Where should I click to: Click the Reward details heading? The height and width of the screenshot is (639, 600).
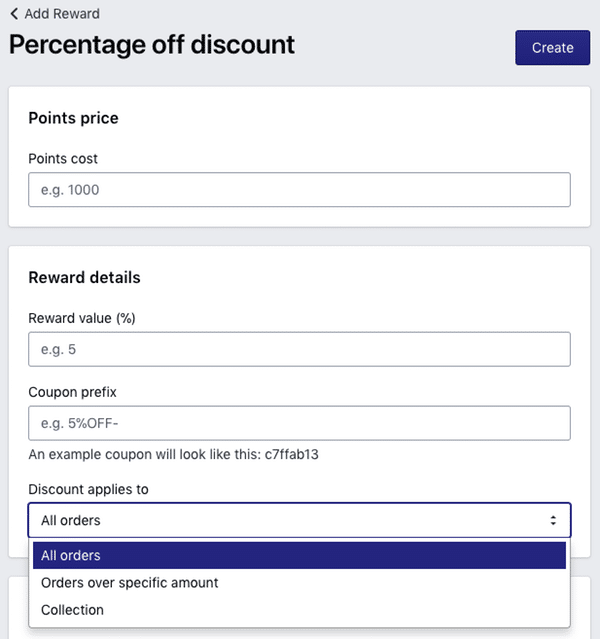84,277
